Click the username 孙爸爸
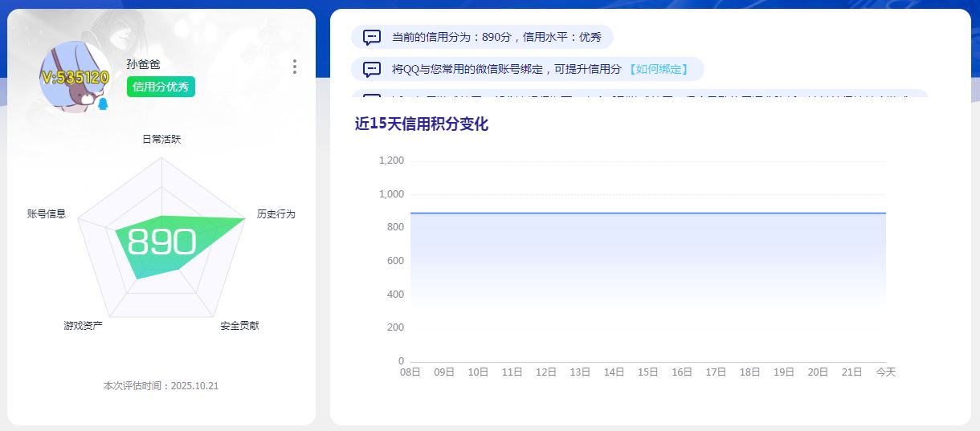Image resolution: width=980 pixels, height=431 pixels. tap(143, 64)
